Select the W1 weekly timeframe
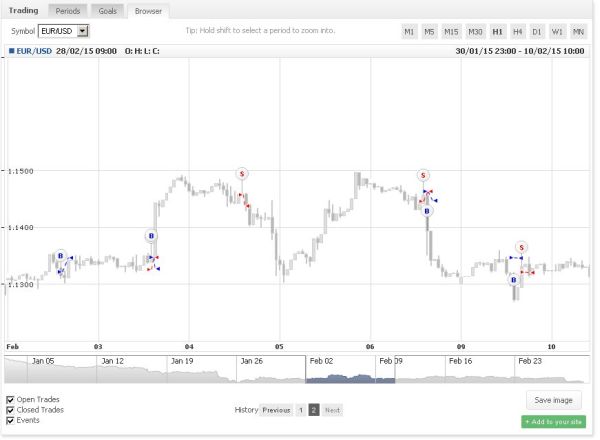 coord(557,31)
